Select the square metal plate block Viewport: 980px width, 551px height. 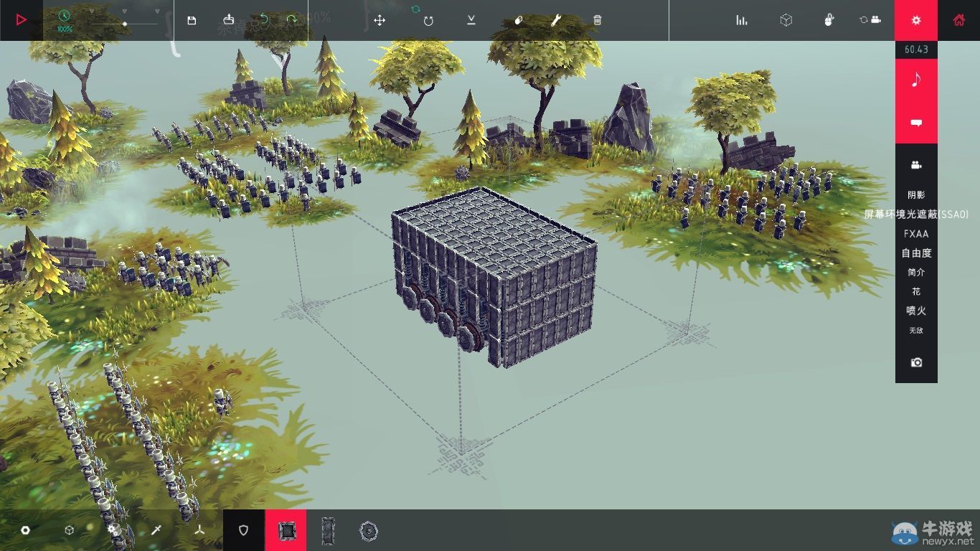tap(286, 530)
